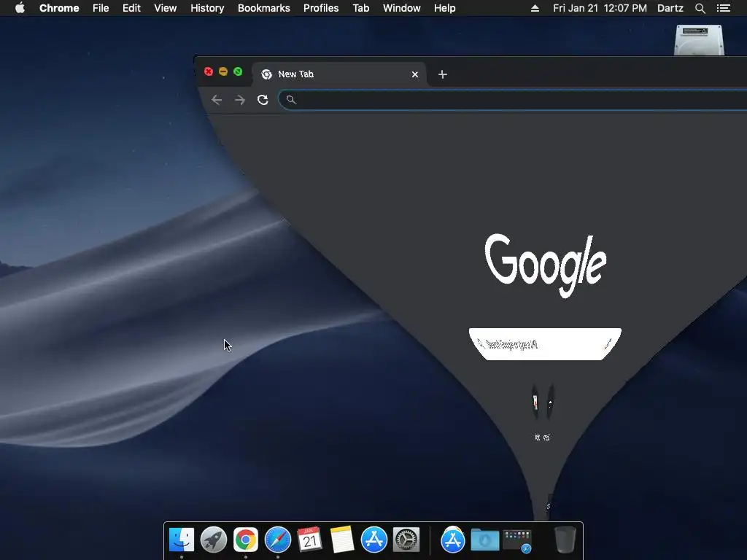Open Downloads folder in the Dock
This screenshot has width=747, height=560.
click(485, 540)
